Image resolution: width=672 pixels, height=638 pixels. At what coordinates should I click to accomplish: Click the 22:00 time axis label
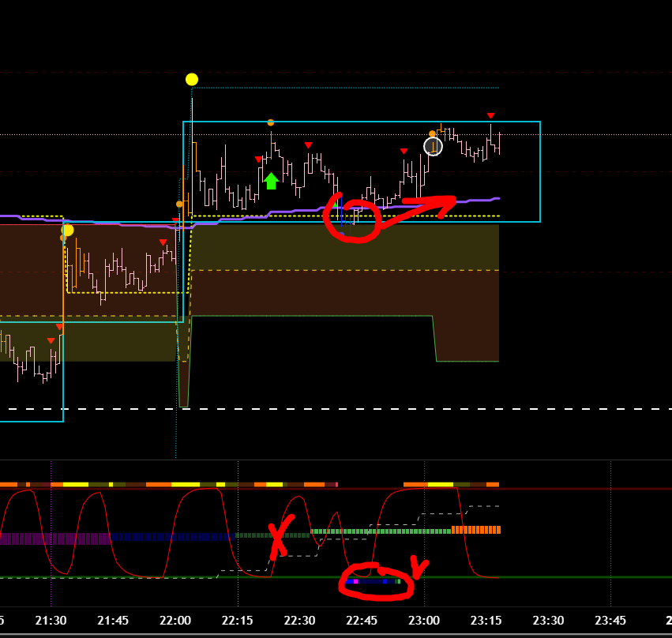point(175,621)
